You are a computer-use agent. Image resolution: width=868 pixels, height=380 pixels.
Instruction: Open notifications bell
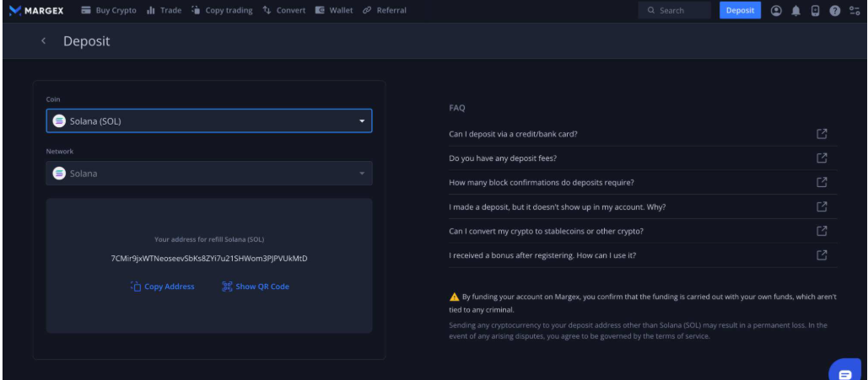pos(794,10)
